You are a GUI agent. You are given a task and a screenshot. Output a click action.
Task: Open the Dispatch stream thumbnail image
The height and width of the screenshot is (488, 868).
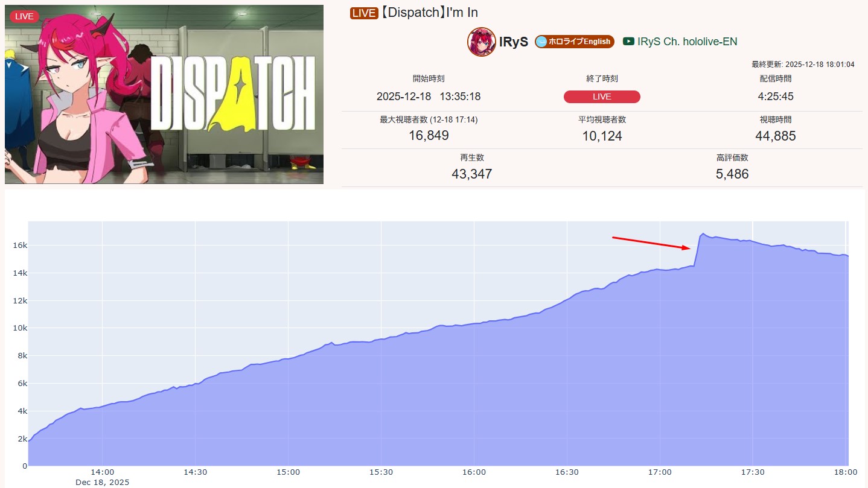pyautogui.click(x=164, y=94)
